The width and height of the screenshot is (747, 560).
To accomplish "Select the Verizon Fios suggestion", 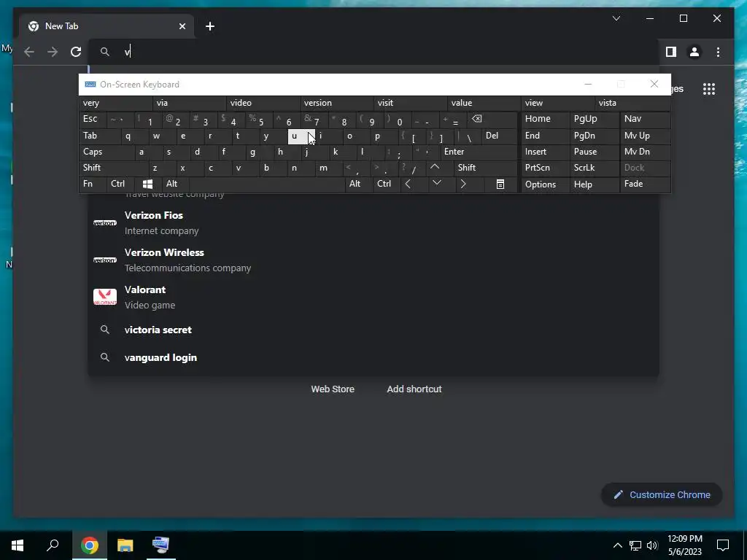I will point(373,223).
